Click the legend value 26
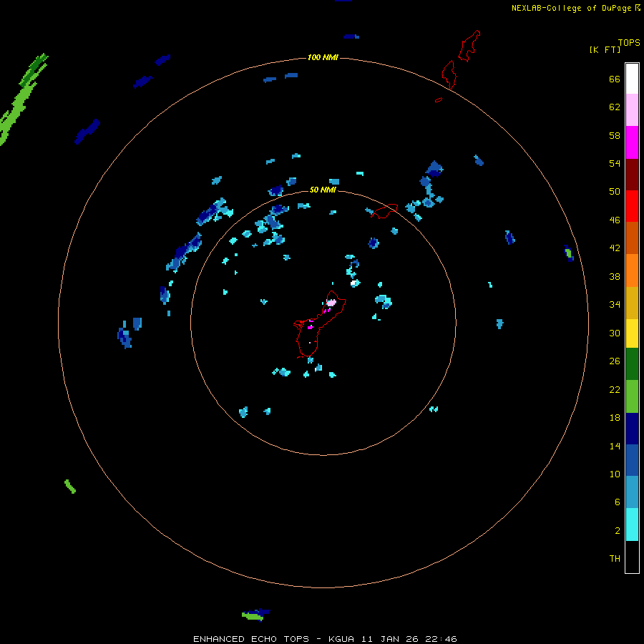 [615, 361]
